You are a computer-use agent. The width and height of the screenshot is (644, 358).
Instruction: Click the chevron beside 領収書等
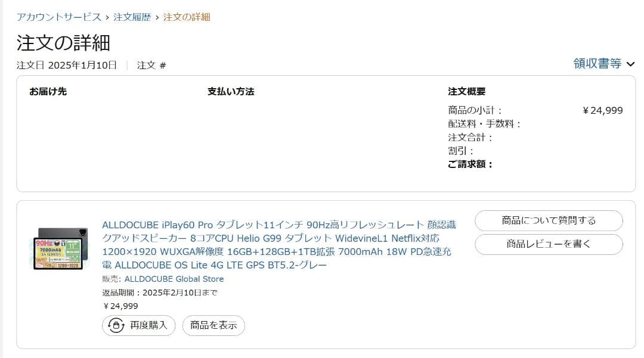pyautogui.click(x=631, y=63)
